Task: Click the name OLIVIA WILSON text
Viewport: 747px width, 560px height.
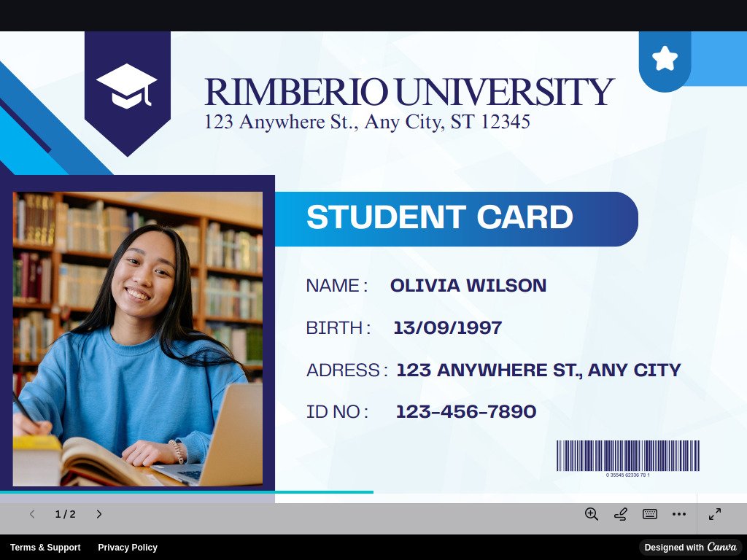Action: (468, 286)
